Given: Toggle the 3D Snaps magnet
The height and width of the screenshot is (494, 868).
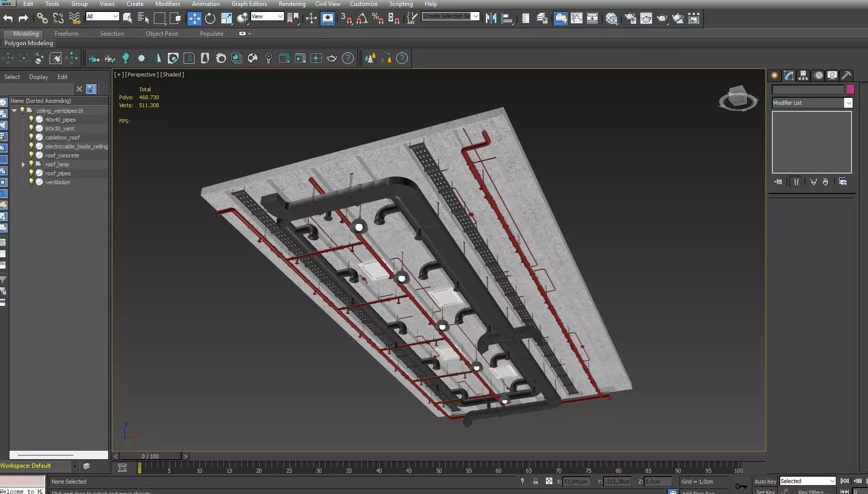Looking at the screenshot, I should point(346,18).
